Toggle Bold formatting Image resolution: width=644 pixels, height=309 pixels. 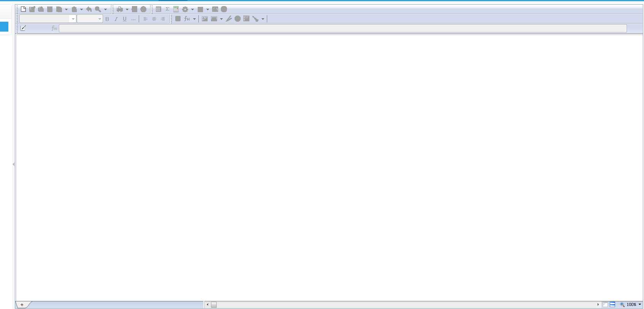107,19
